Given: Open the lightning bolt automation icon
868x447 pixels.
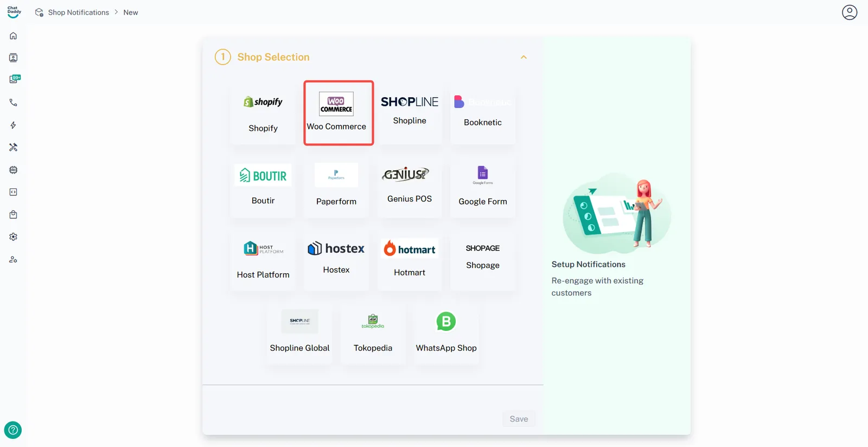Looking at the screenshot, I should tap(14, 125).
